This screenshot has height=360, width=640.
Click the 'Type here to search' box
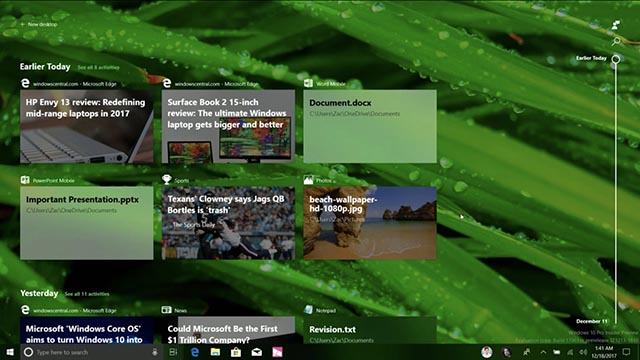(x=93, y=352)
